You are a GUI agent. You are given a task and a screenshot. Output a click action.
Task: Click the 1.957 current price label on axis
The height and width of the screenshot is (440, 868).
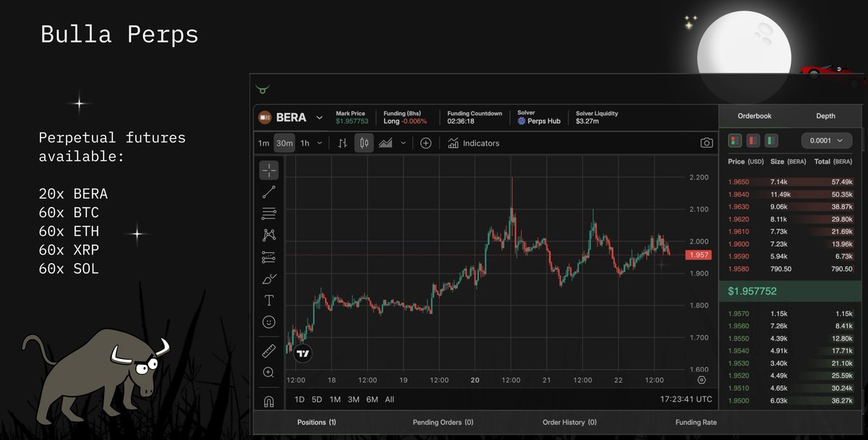pos(699,255)
